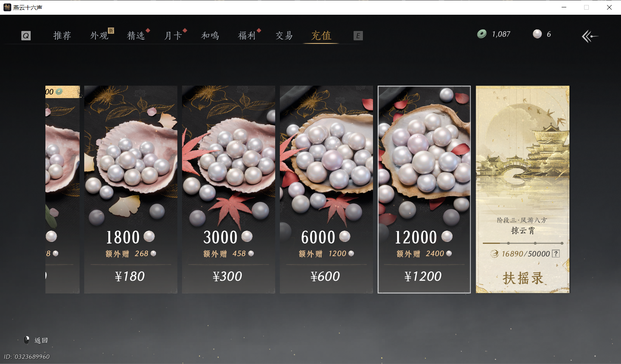Image resolution: width=621 pixels, height=364 pixels.
Task: Select the ¥300 recharge option
Action: click(229, 190)
